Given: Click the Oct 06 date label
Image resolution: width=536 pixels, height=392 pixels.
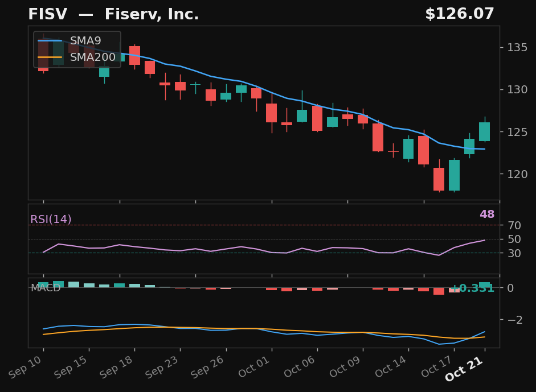Looking at the screenshot, I should (x=299, y=367).
